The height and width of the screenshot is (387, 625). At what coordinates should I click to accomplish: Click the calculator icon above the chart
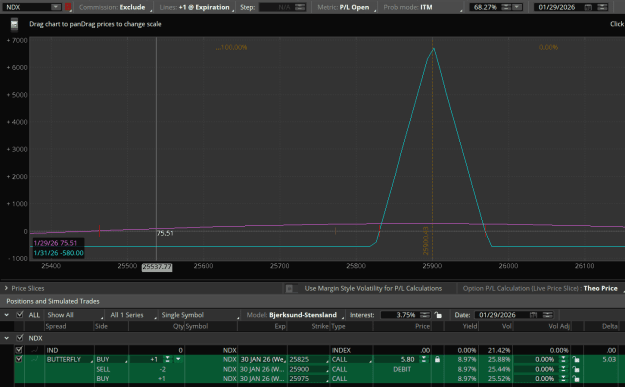click(x=14, y=25)
